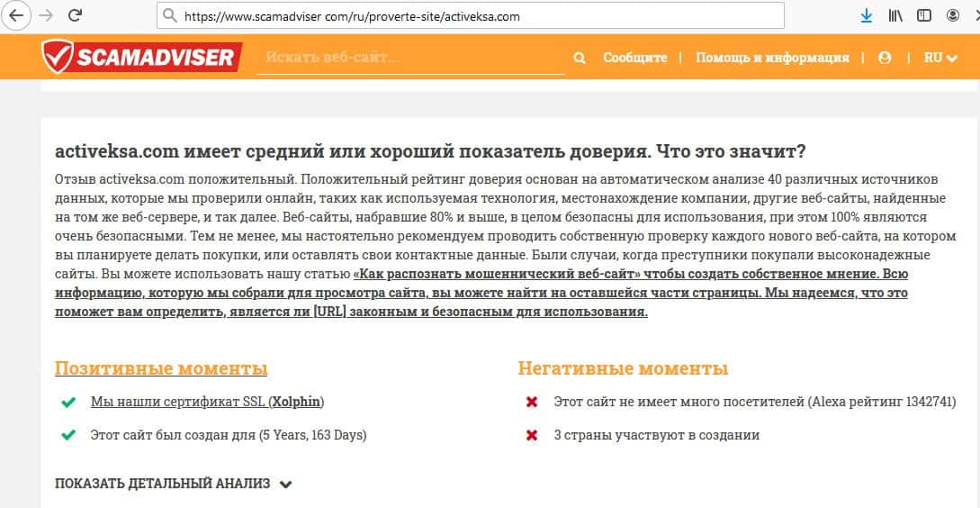Click the search magnifier in the orange header
Image resolution: width=980 pixels, height=508 pixels.
point(580,59)
